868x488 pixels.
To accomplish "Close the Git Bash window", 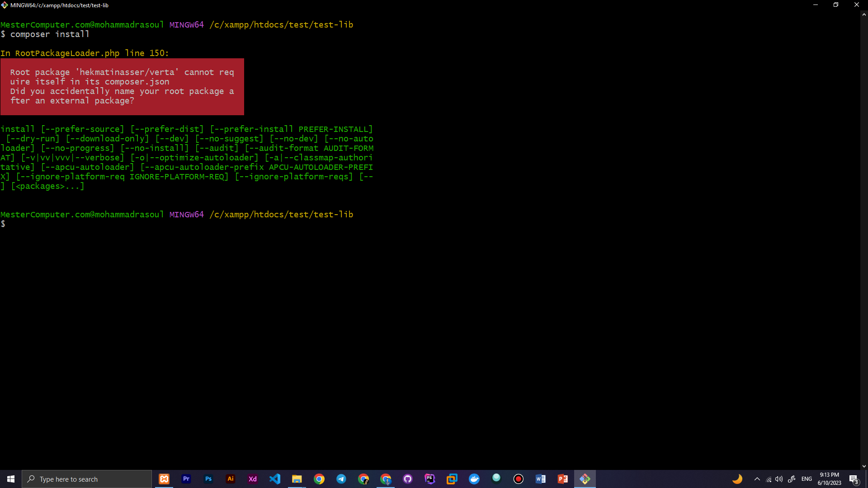I will coord(857,5).
